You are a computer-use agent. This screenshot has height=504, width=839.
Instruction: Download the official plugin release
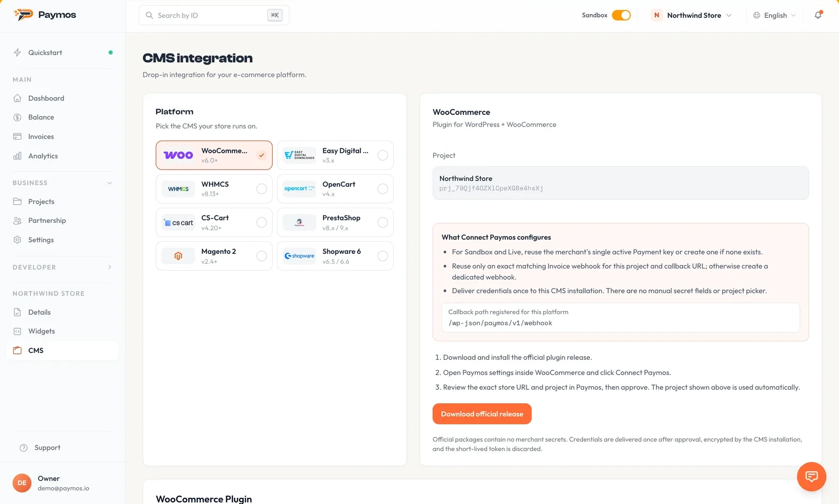pos(482,414)
